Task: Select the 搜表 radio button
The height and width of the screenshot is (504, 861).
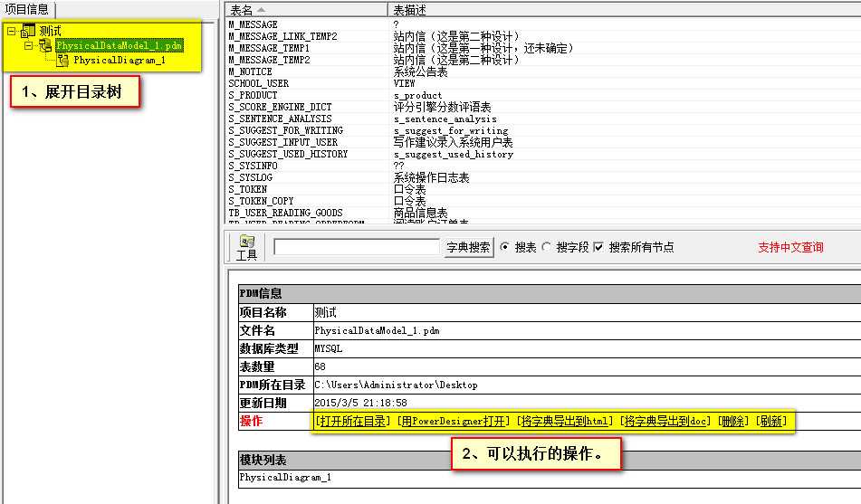Action: [x=504, y=247]
